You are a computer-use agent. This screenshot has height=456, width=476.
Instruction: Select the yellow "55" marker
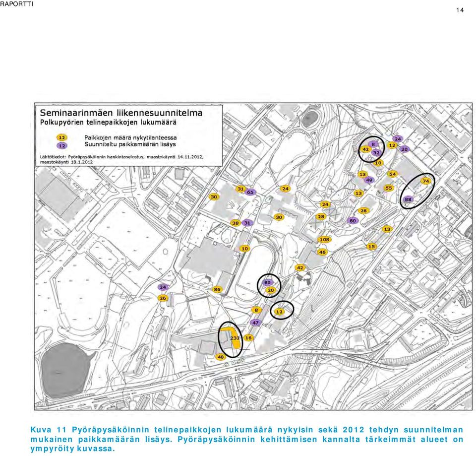[389, 188]
